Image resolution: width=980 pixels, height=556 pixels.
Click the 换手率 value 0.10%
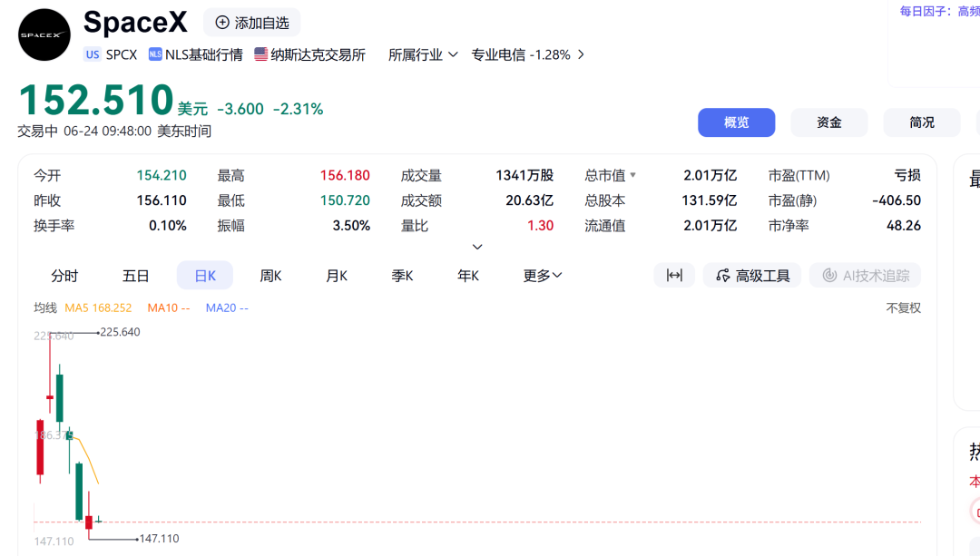point(168,226)
